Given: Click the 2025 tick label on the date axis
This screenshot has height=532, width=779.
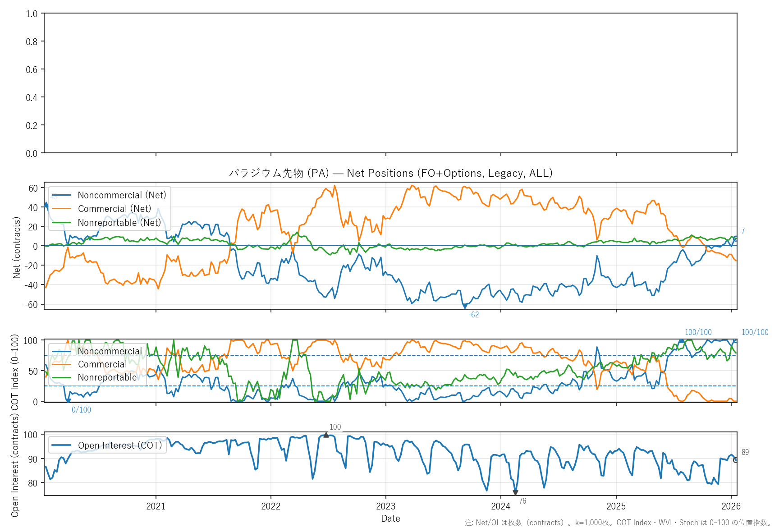Looking at the screenshot, I should point(616,506).
